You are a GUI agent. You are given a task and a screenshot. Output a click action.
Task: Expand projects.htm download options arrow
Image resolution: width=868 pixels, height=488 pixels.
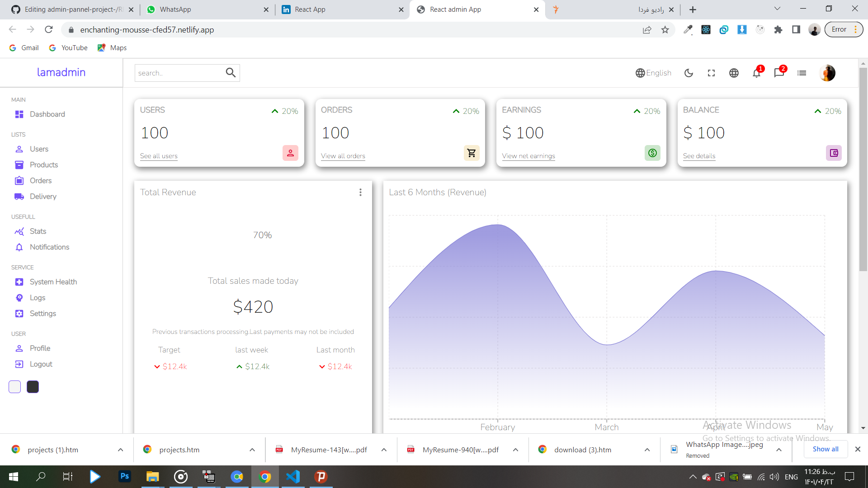(252, 450)
